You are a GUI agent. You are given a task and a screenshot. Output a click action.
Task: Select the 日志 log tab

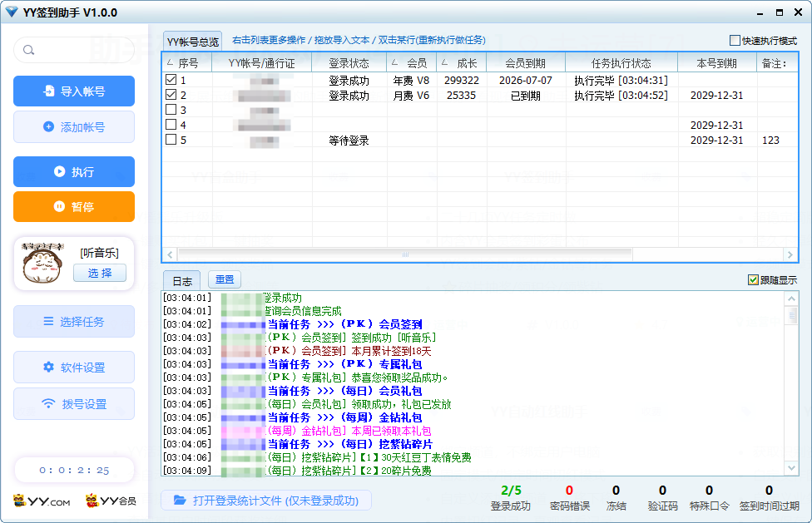coord(181,281)
